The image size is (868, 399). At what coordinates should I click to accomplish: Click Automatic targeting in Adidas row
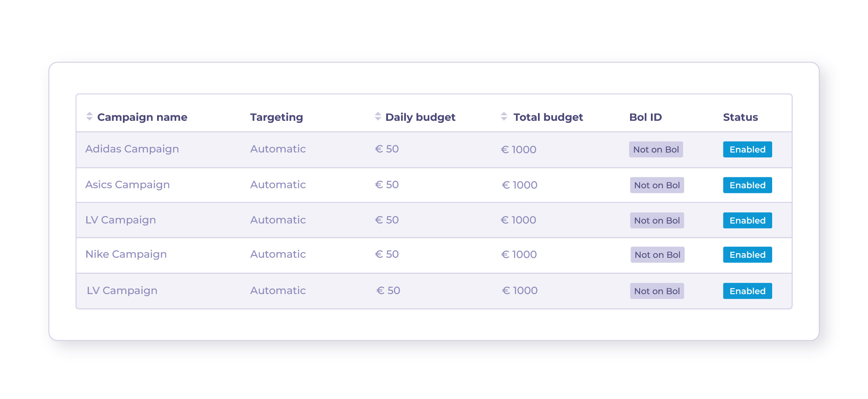(278, 149)
